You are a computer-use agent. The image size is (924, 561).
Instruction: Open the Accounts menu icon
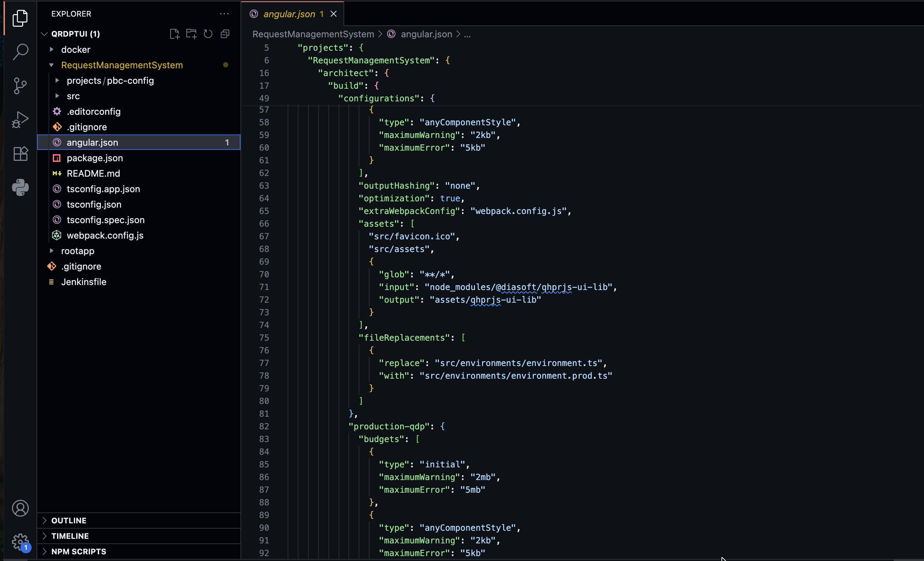click(x=20, y=508)
